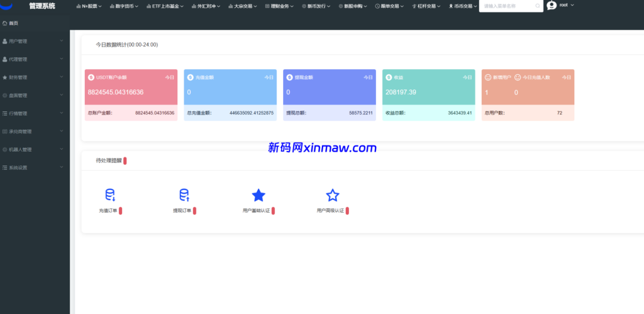Open the 数字货币 dropdown arrow
The height and width of the screenshot is (314, 644).
tap(136, 6)
